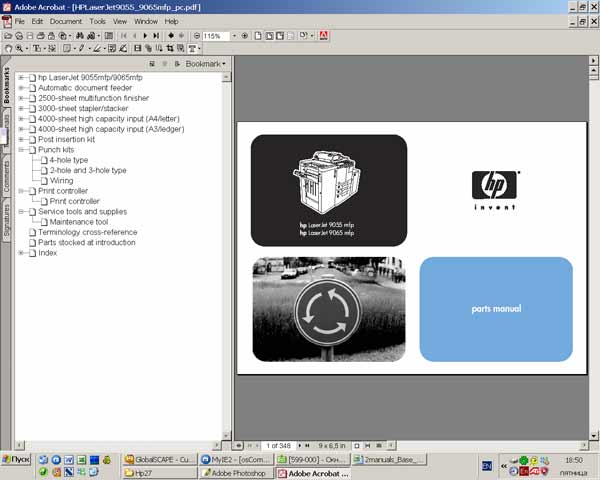
Task: Click the page number field 1 of 348
Action: 279,446
